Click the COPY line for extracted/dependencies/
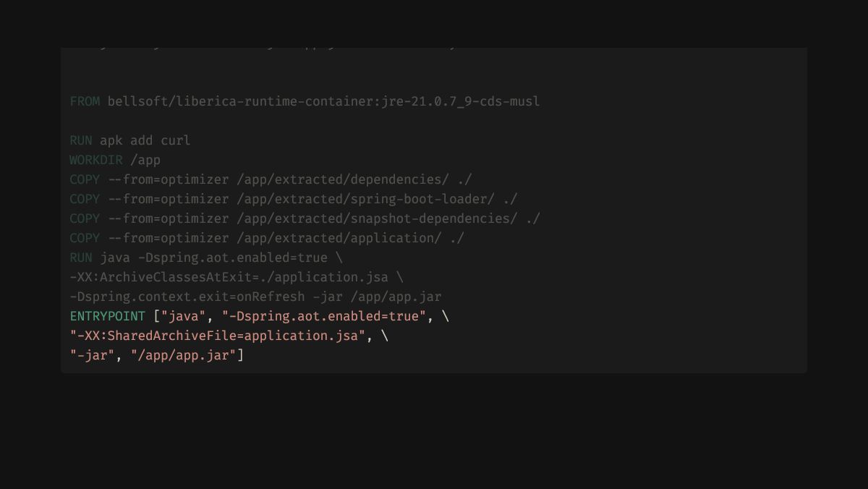Image resolution: width=868 pixels, height=489 pixels. [x=271, y=179]
